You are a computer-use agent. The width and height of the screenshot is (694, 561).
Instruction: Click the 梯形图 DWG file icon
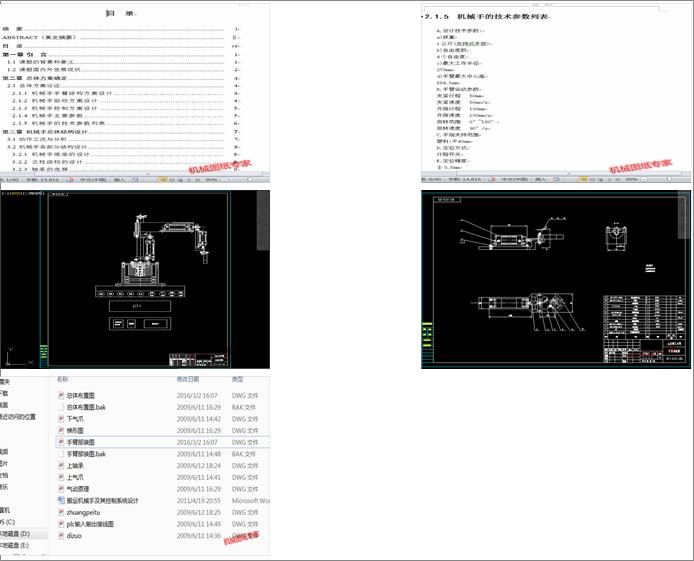click(x=61, y=430)
